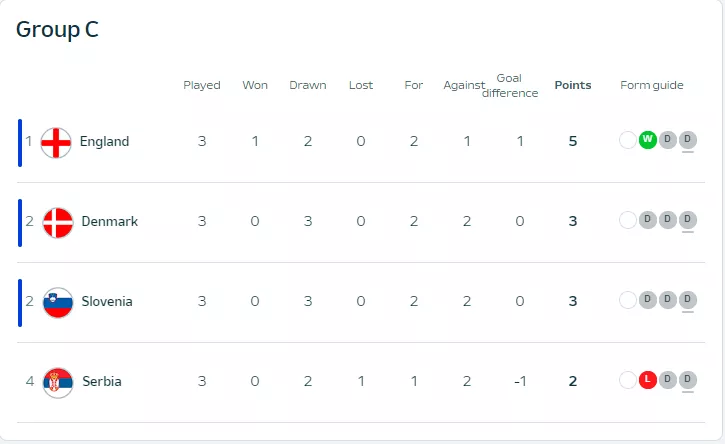This screenshot has height=444, width=725.
Task: Click the Slovenia flag icon
Action: tap(58, 302)
